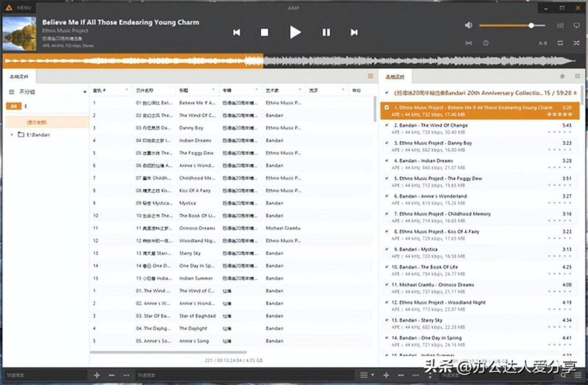
Task: Click the star bookmark icon above playlist
Action: point(562,76)
